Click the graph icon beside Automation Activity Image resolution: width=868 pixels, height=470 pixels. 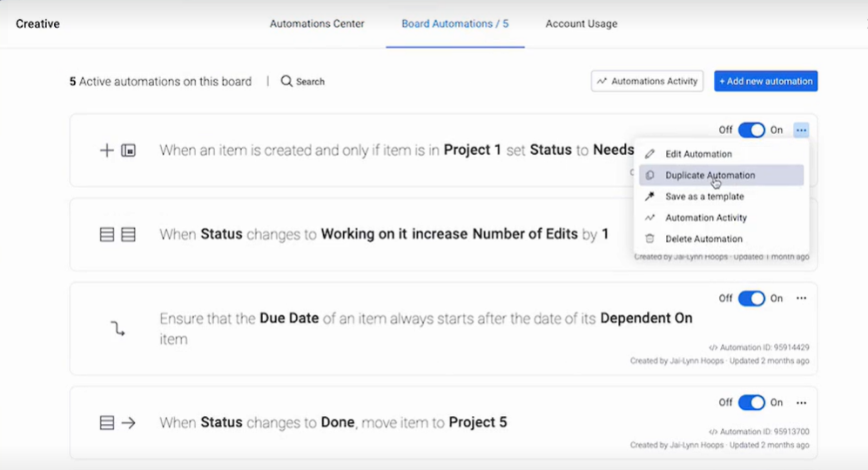649,218
